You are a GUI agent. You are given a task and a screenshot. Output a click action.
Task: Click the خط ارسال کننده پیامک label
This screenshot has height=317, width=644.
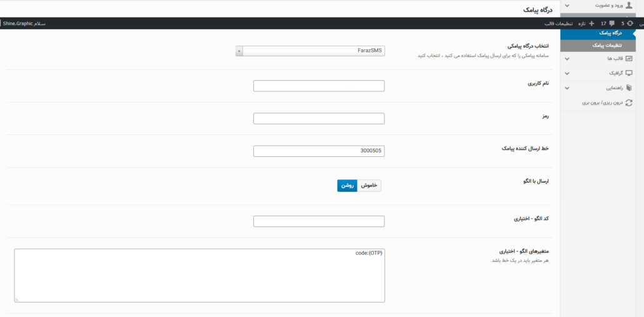(525, 148)
